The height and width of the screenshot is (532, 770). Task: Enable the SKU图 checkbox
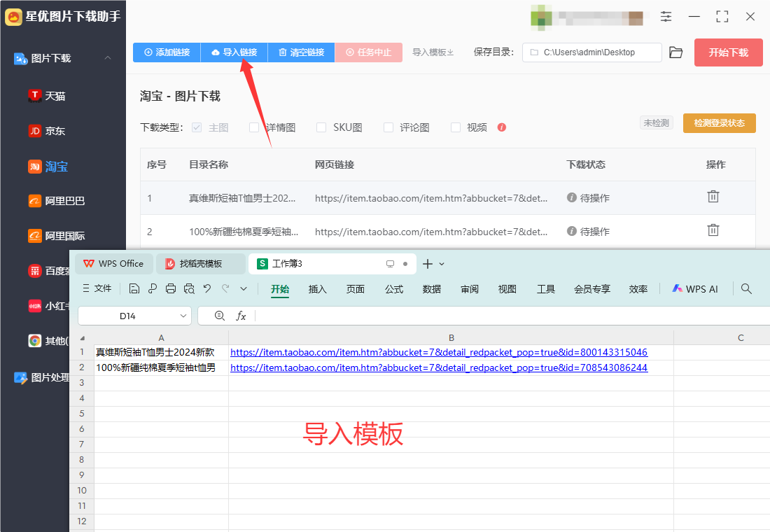coord(321,127)
